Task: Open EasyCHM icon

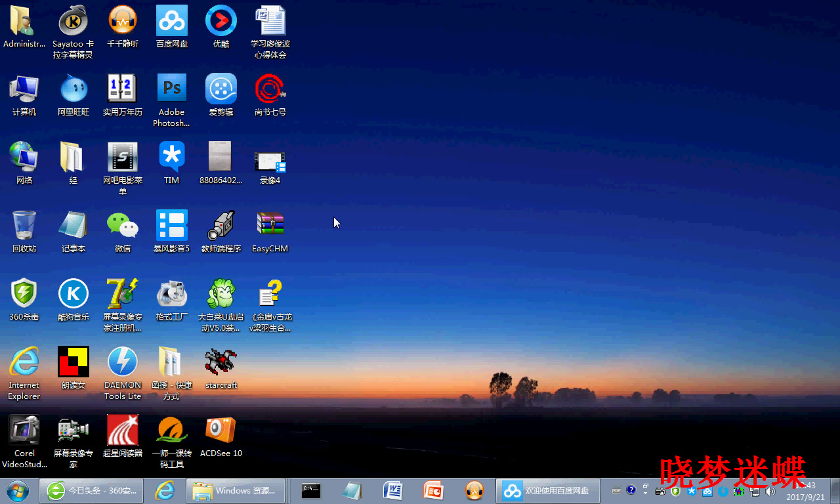Action: tap(270, 232)
